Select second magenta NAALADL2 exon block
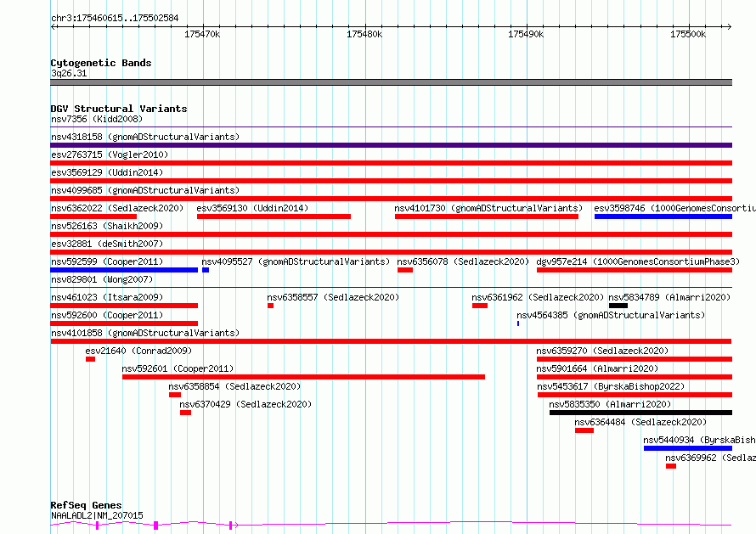The height and width of the screenshot is (534, 756). click(x=155, y=526)
